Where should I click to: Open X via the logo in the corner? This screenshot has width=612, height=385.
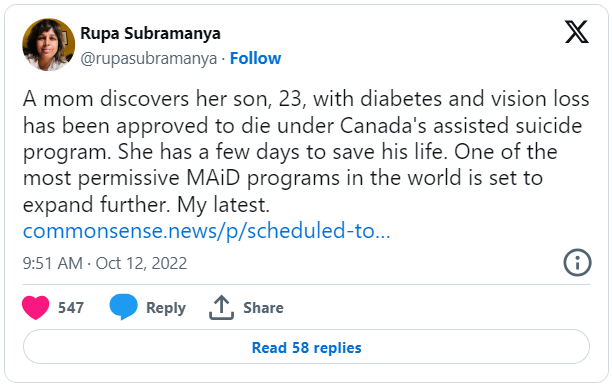coord(576,32)
